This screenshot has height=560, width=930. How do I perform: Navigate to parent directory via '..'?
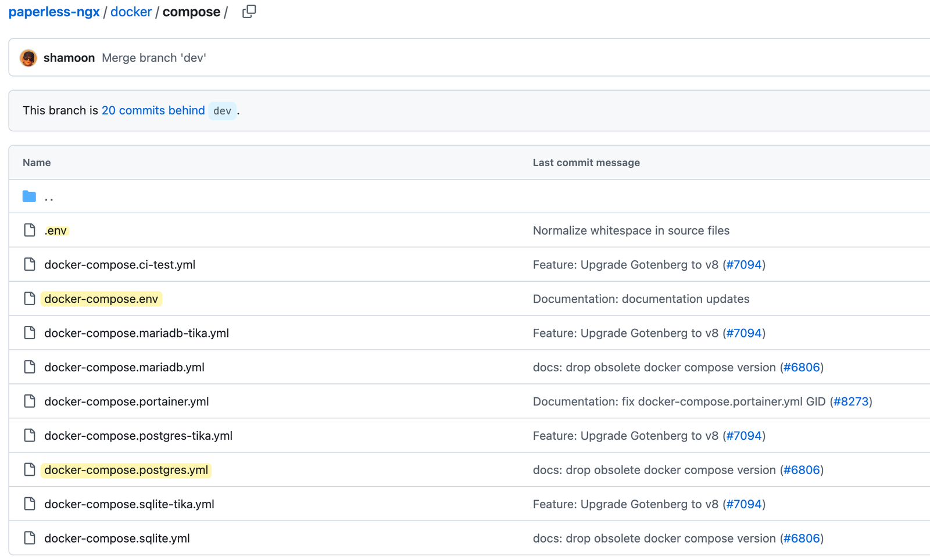[49, 196]
